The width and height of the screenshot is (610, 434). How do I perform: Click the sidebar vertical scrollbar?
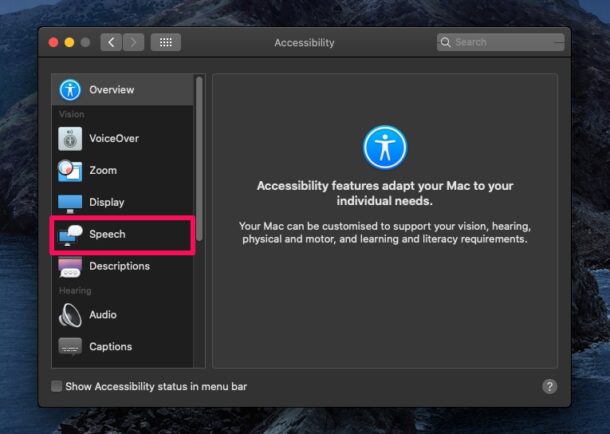pos(199,159)
